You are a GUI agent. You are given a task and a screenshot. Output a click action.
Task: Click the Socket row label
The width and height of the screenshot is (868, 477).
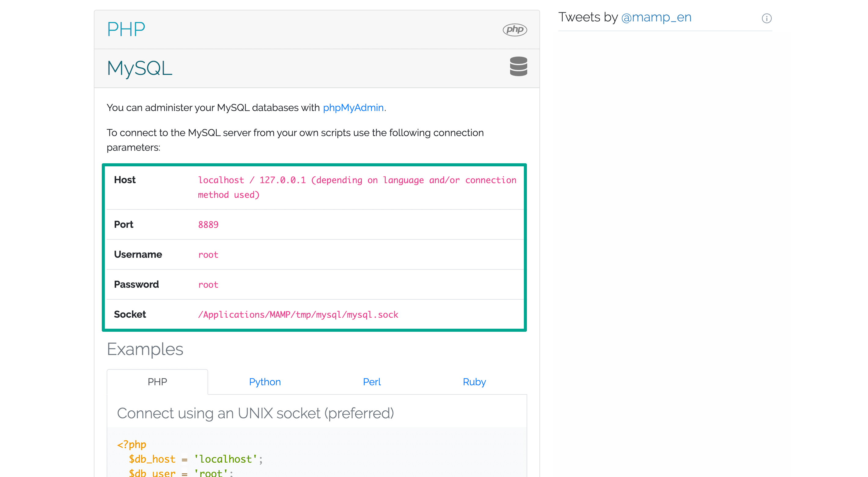point(130,315)
